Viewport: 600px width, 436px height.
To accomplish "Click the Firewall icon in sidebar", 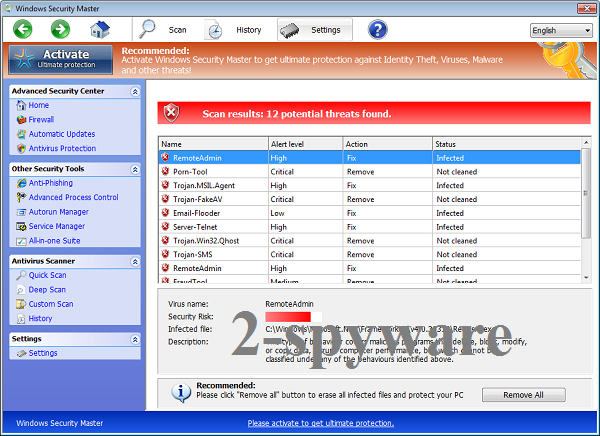I will 21,119.
